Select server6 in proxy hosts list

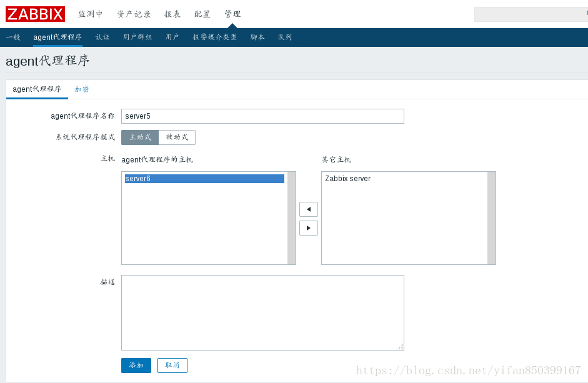coord(204,179)
